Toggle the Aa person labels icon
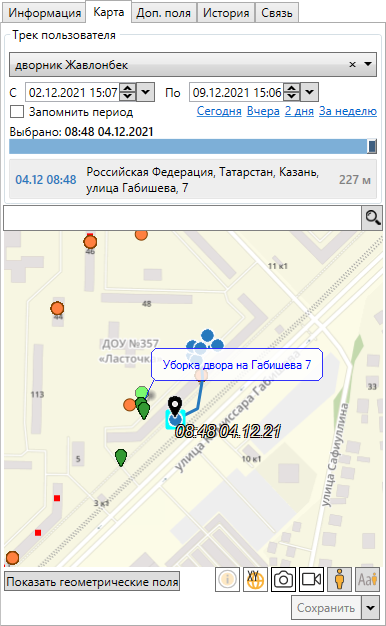Screen dimensions: 386x626 [x=367, y=579]
